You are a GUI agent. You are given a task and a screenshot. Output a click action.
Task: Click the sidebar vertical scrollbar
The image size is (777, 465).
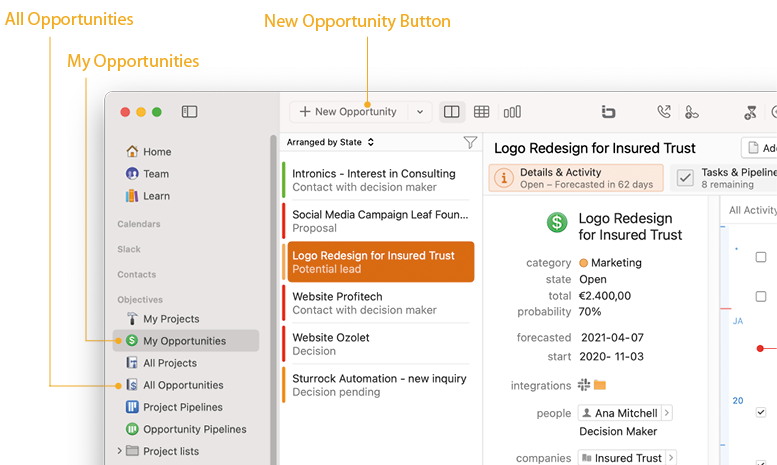pyautogui.click(x=273, y=299)
